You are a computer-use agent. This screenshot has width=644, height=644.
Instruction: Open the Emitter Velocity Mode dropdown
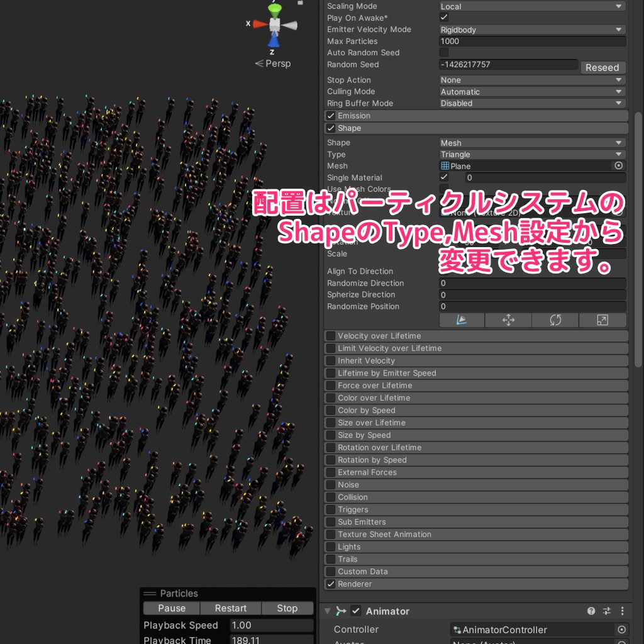coord(531,29)
